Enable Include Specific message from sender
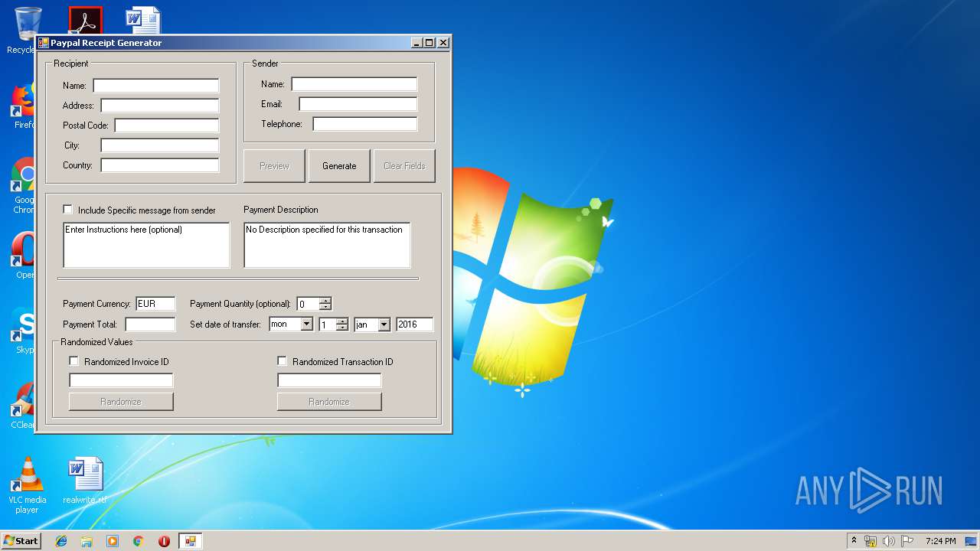Viewport: 980px width, 551px height. coord(68,210)
